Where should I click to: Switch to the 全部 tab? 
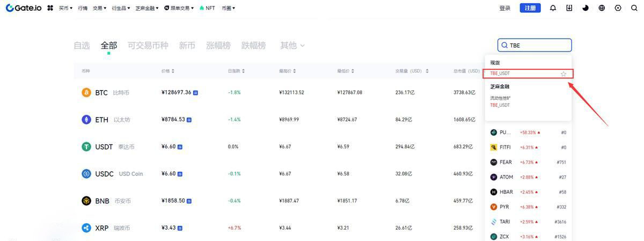click(x=109, y=46)
